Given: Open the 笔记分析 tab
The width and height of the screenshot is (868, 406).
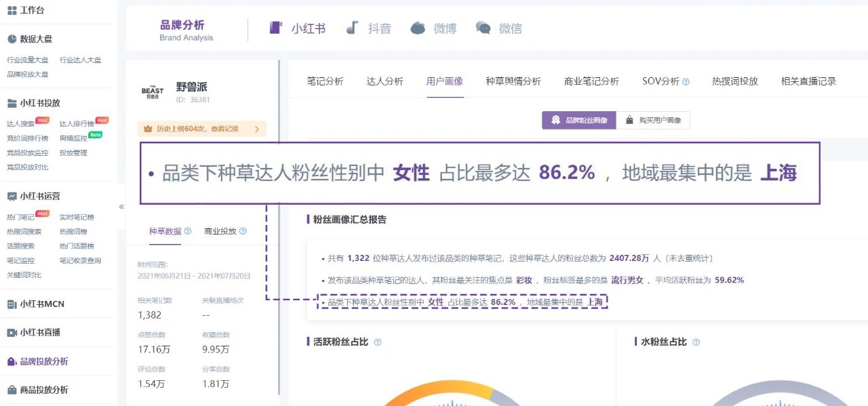Looking at the screenshot, I should (325, 81).
